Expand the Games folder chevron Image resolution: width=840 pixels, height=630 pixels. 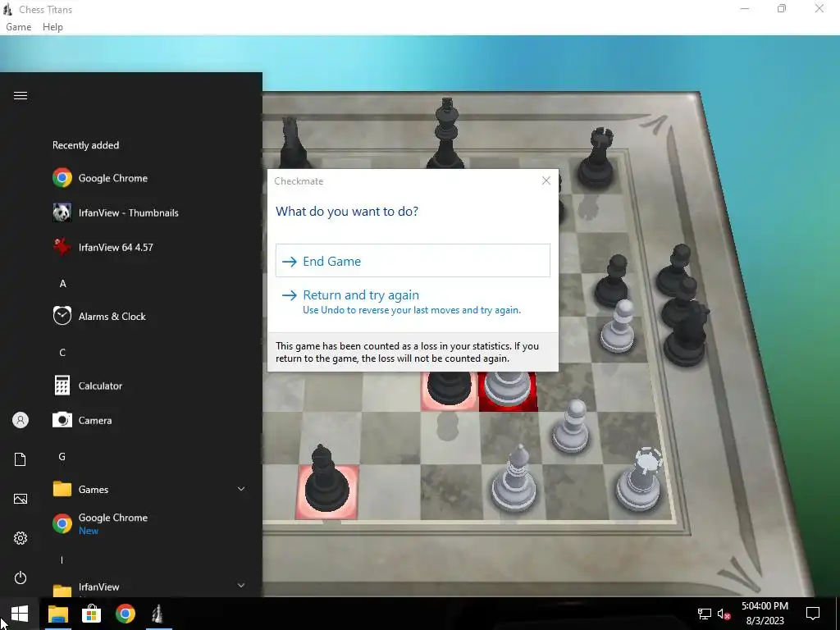(241, 489)
